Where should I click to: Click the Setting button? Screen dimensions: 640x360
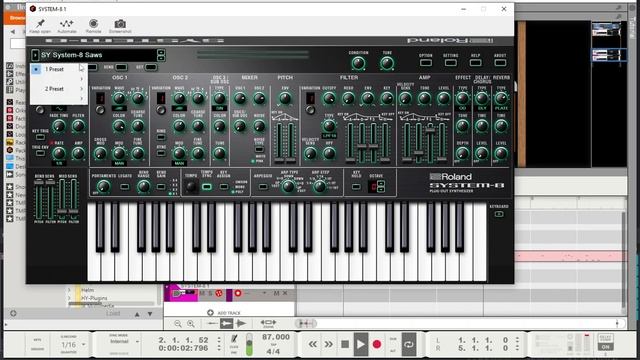451,62
